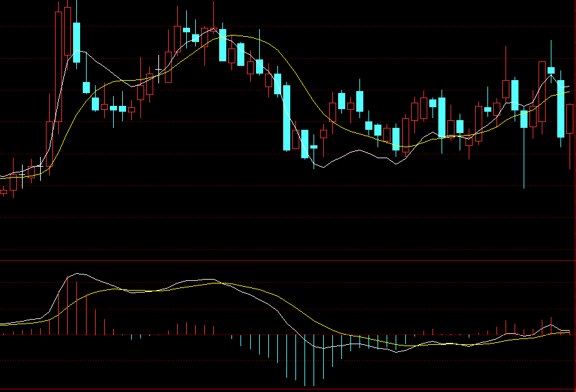Viewport: 576px width, 392px height.
Task: Click the red bottom border line of the chart
Action: click(x=288, y=389)
